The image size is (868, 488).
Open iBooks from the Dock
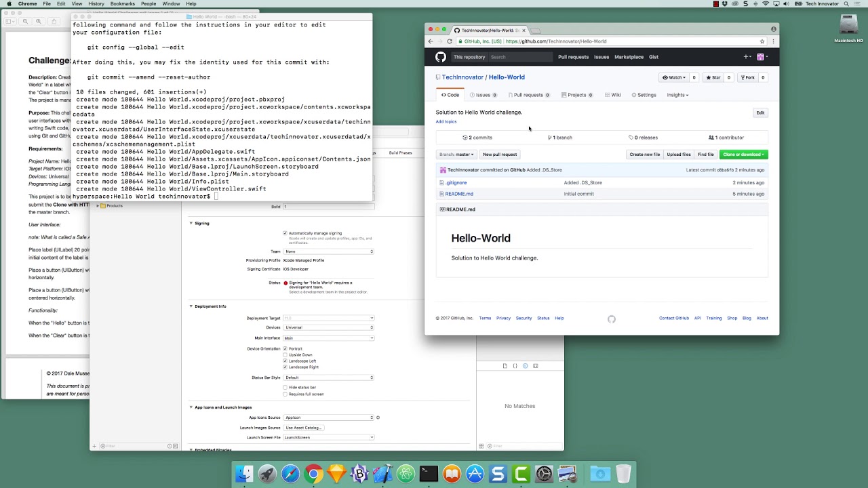(452, 474)
